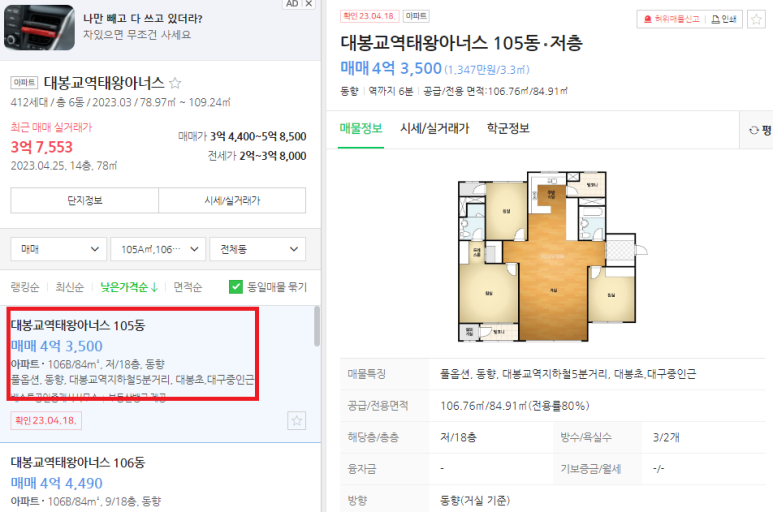Click the 인쇄 print icon
The width and height of the screenshot is (773, 512).
tap(715, 20)
